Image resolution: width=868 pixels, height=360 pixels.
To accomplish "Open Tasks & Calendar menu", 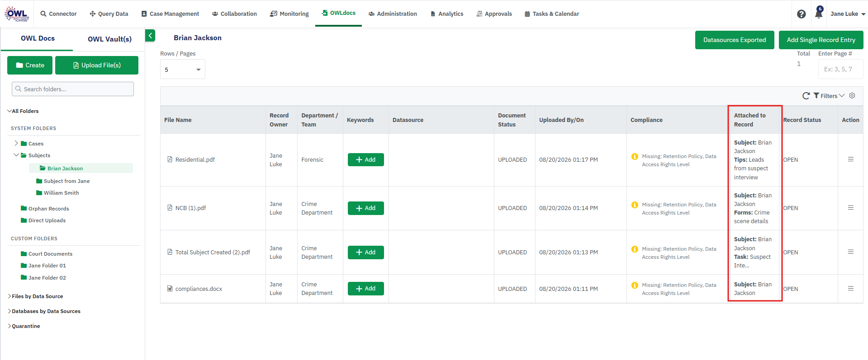I will coord(552,14).
